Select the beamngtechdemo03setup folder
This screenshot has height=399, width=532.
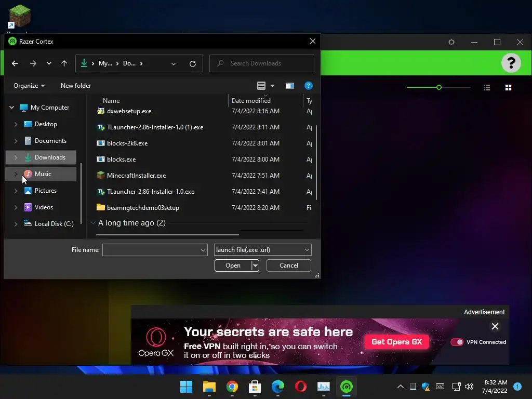coord(143,208)
